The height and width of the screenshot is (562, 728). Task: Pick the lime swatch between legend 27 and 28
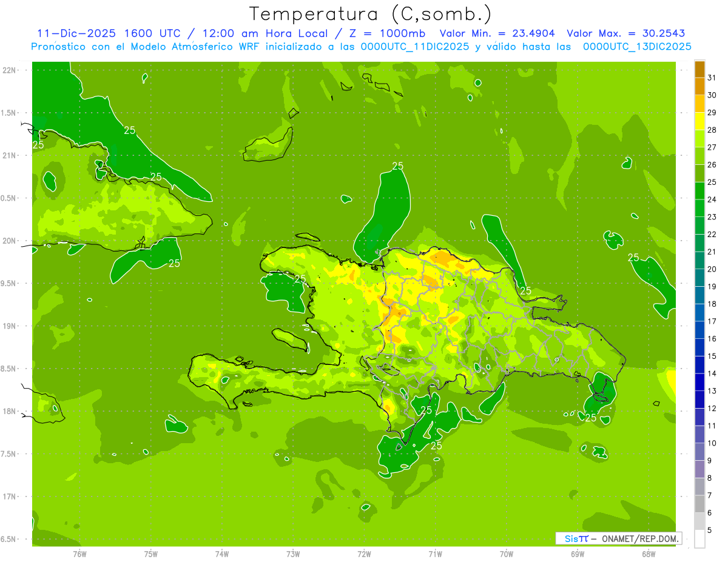699,138
